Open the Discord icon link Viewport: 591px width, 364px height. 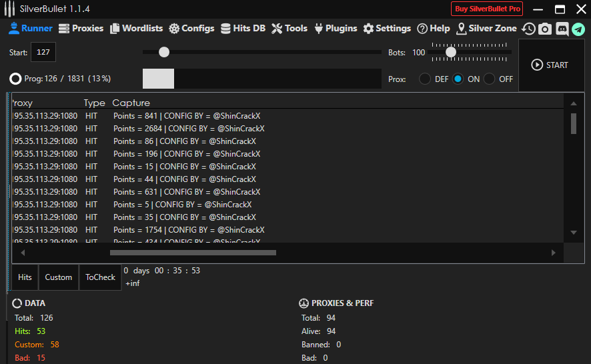pyautogui.click(x=562, y=29)
